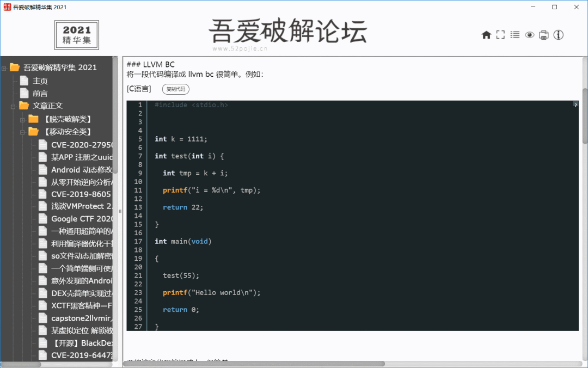Open the Google CTF 2020 article
Screen dimensions: 588x368
click(x=82, y=219)
